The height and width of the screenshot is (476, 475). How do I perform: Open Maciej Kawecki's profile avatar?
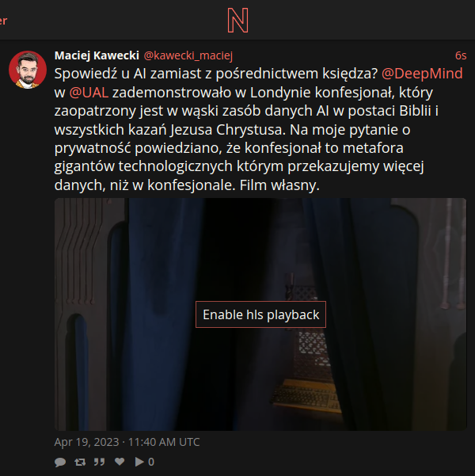pos(28,70)
